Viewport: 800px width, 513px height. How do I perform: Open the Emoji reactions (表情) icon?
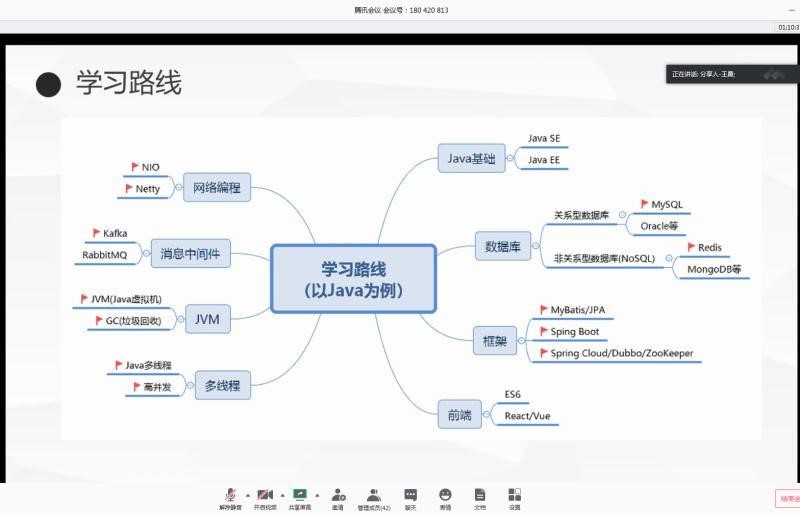(445, 496)
